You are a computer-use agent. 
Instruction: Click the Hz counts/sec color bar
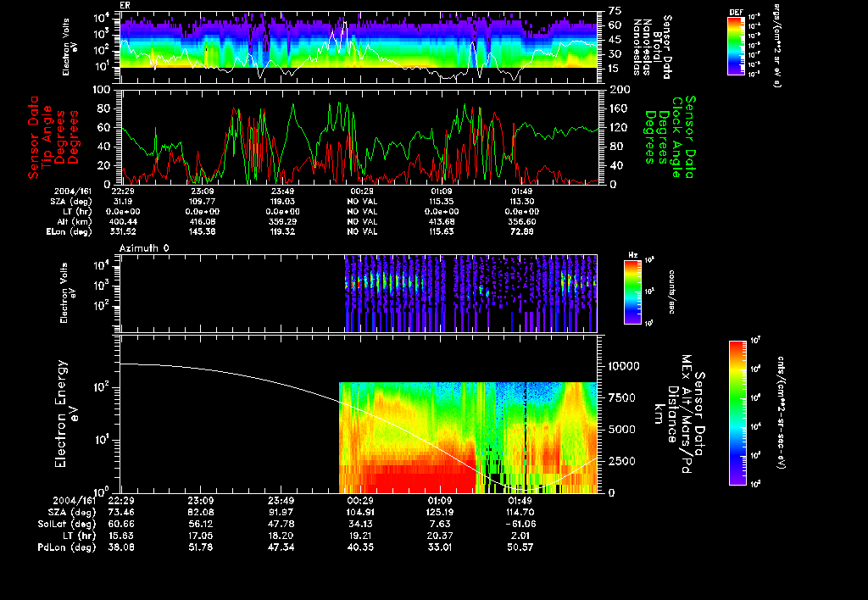[632, 292]
